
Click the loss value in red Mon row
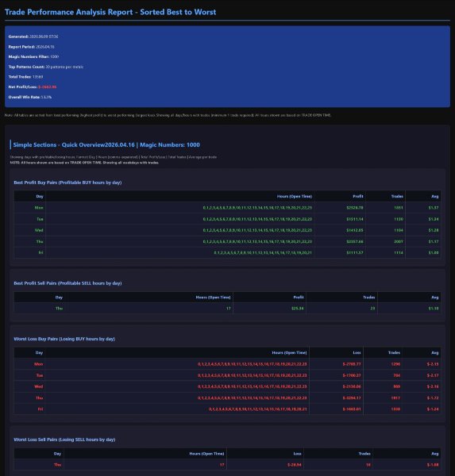point(352,364)
